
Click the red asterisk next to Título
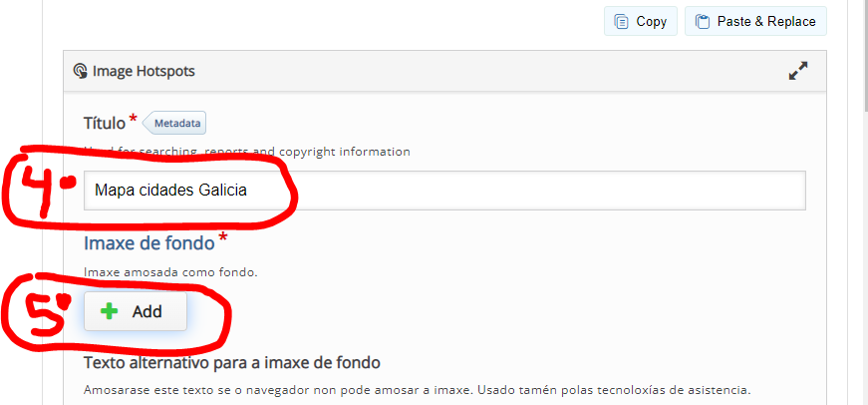pyautogui.click(x=134, y=121)
